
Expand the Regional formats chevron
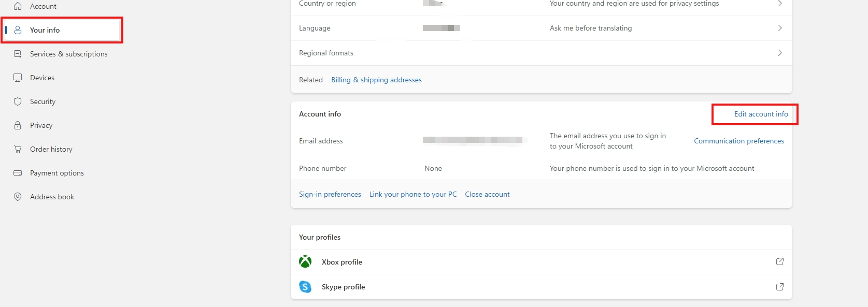click(x=779, y=53)
